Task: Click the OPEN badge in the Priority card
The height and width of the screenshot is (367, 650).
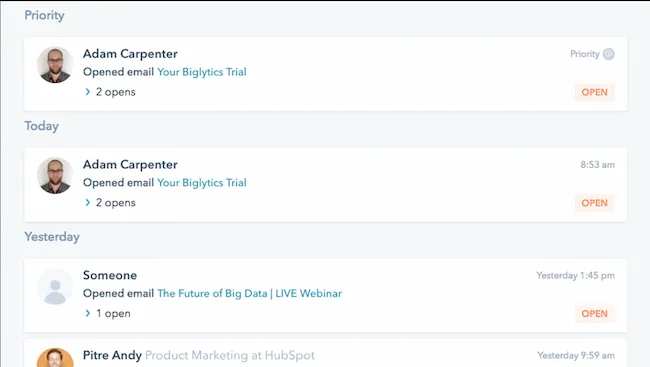Action: (594, 92)
